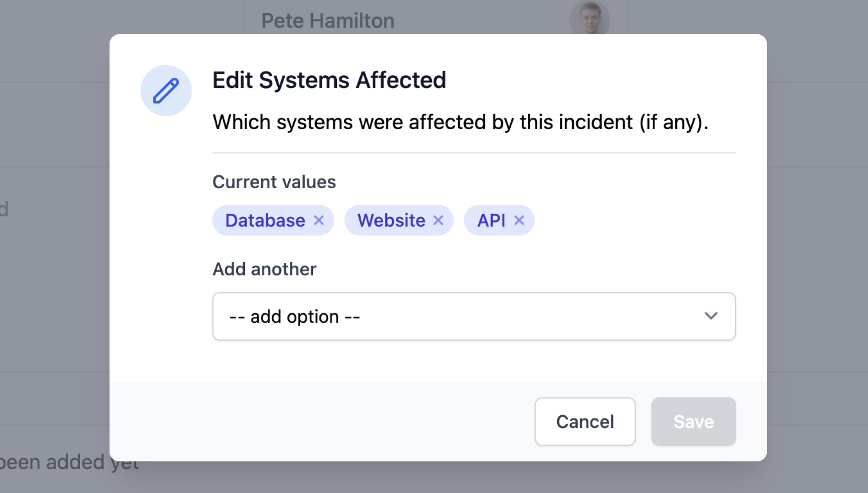This screenshot has height=493, width=868.
Task: Click the Pete Hamilton name text
Action: (x=328, y=20)
